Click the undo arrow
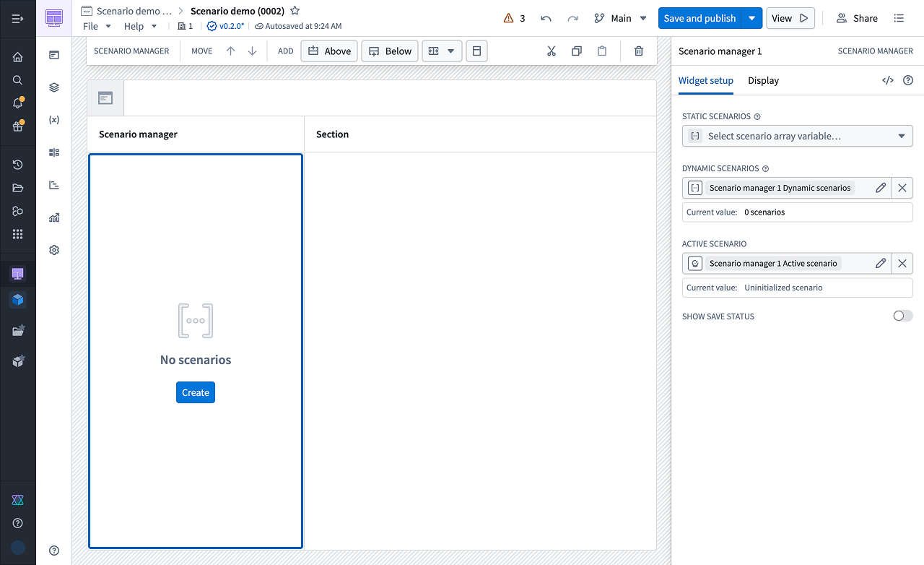 click(x=546, y=18)
